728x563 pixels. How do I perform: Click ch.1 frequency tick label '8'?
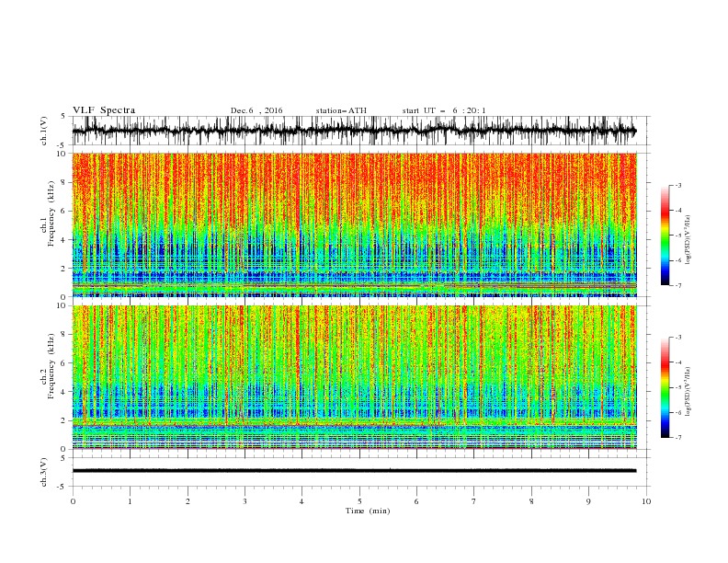(x=63, y=182)
